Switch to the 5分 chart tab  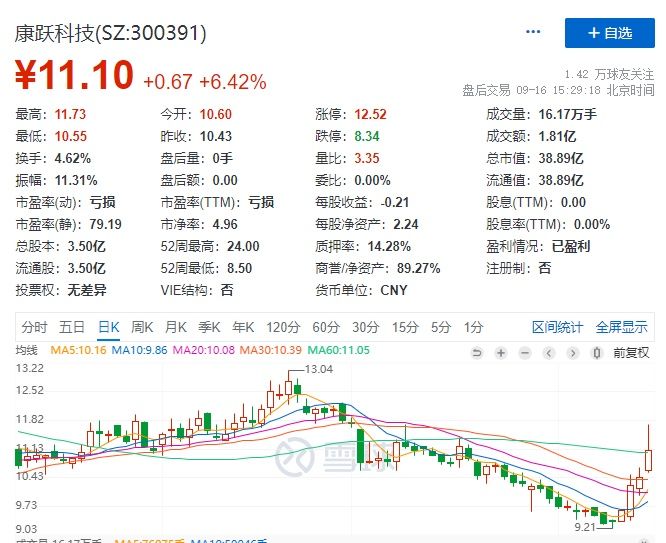(x=441, y=327)
